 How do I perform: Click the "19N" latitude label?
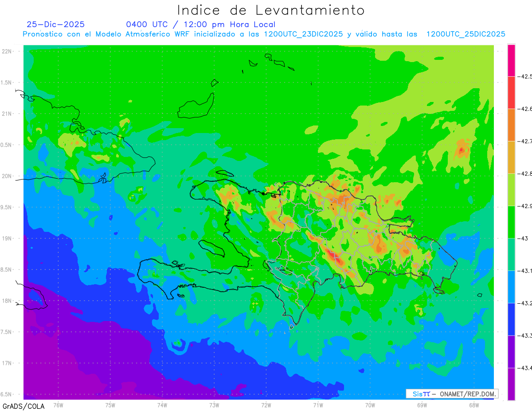(x=8, y=239)
